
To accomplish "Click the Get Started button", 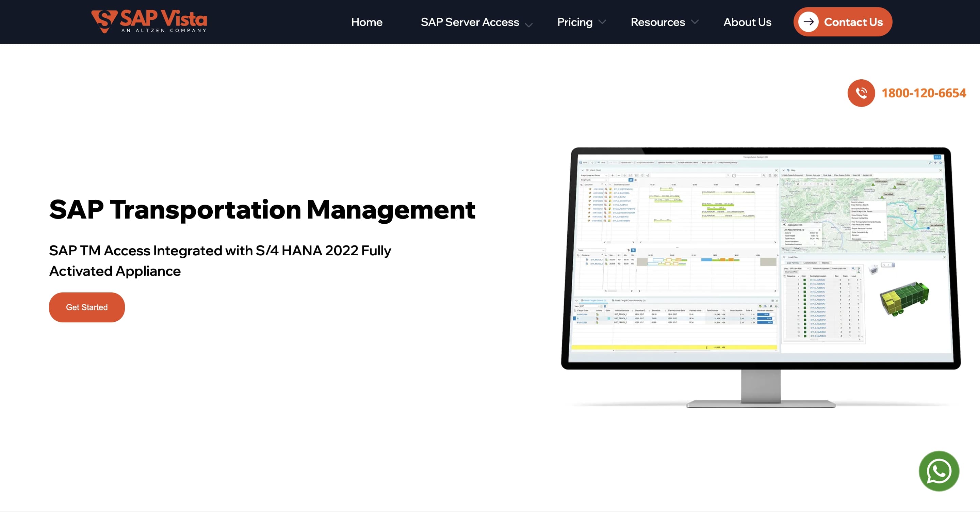I will [87, 307].
